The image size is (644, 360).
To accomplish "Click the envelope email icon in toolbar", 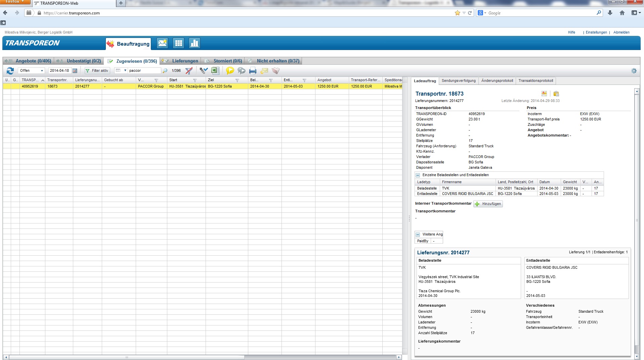I will 264,71.
